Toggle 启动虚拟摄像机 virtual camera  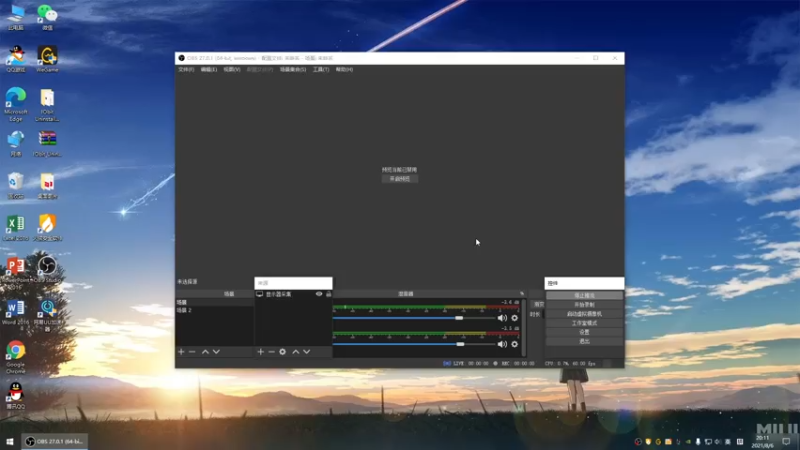[x=584, y=314]
